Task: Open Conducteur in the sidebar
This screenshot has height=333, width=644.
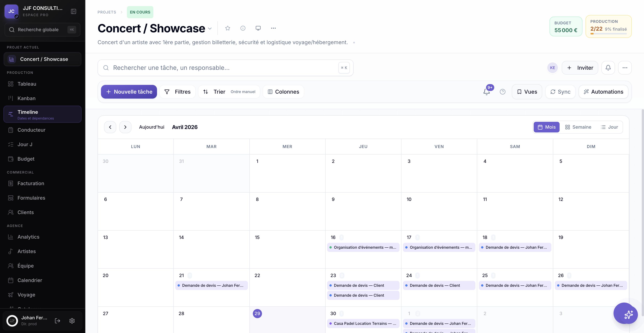Action: click(x=42, y=130)
